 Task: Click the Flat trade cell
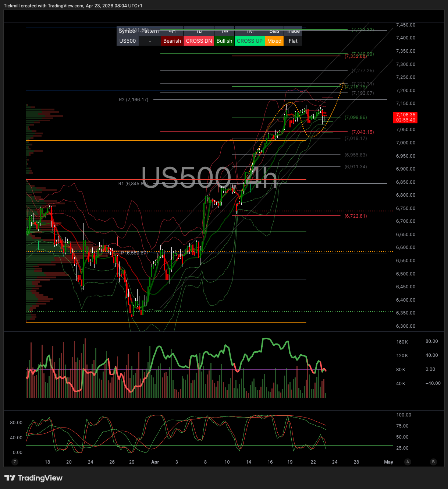tap(293, 41)
